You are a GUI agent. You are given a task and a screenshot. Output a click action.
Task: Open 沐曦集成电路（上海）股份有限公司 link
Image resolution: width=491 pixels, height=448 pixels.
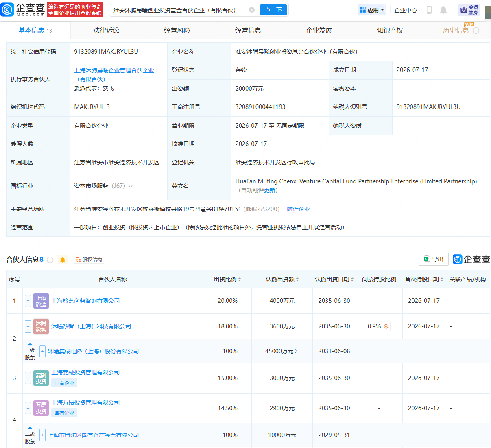[93, 351]
